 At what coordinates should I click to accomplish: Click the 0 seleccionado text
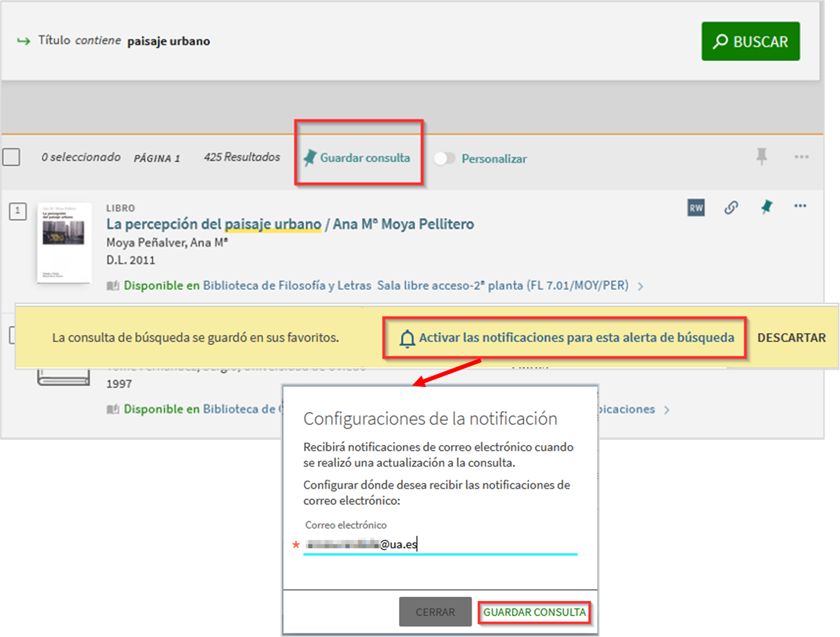point(81,157)
